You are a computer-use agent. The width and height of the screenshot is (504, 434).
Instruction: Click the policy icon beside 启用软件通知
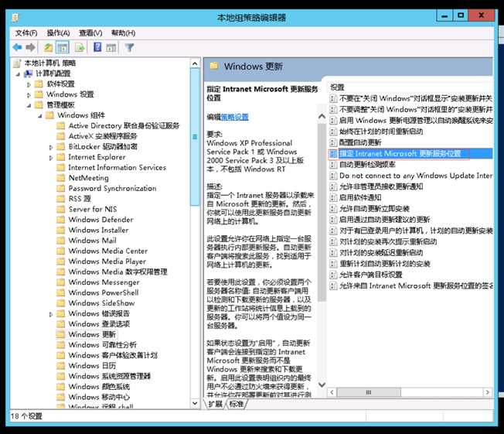334,197
